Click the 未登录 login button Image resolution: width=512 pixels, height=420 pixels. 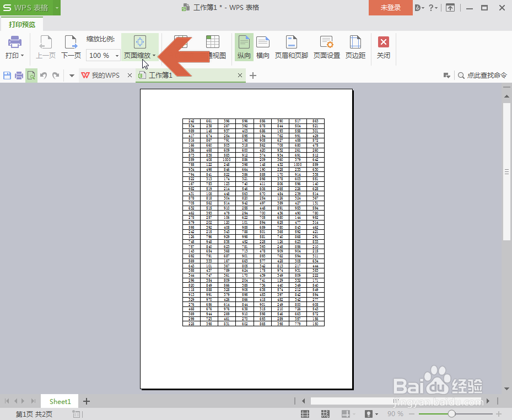click(x=391, y=8)
